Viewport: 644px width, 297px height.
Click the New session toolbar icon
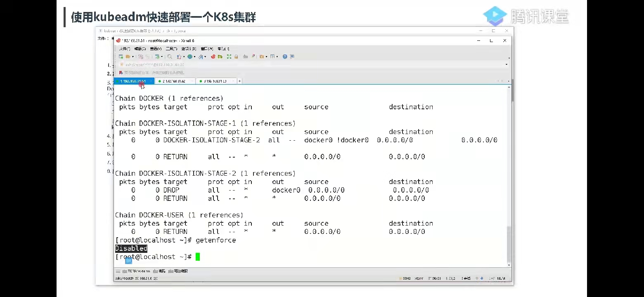[x=121, y=57]
